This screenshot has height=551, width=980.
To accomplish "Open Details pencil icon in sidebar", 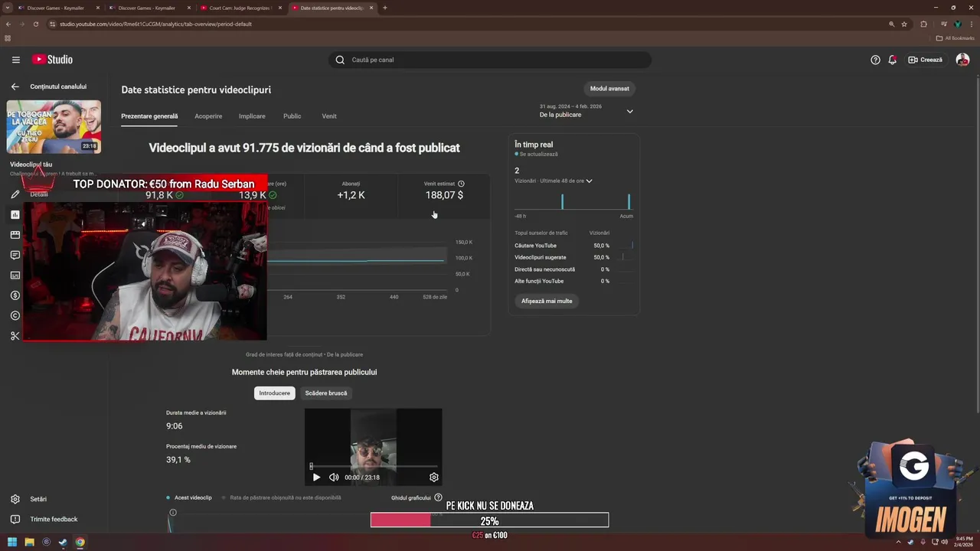I will click(x=15, y=194).
